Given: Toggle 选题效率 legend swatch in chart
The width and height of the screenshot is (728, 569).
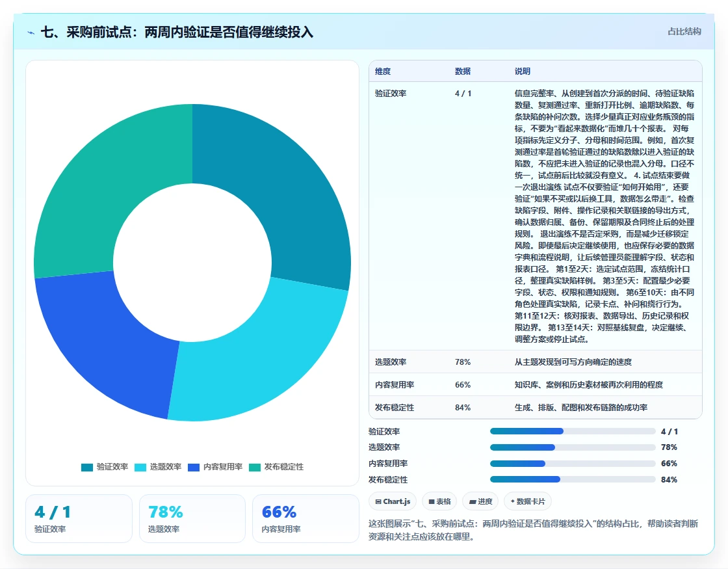Looking at the screenshot, I should pos(140,468).
